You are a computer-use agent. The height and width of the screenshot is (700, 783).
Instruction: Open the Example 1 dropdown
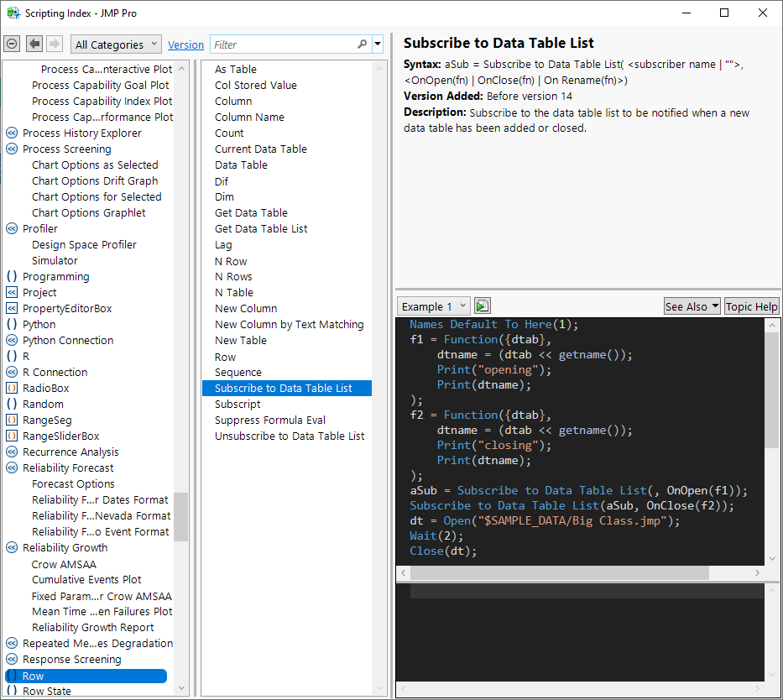coord(433,306)
